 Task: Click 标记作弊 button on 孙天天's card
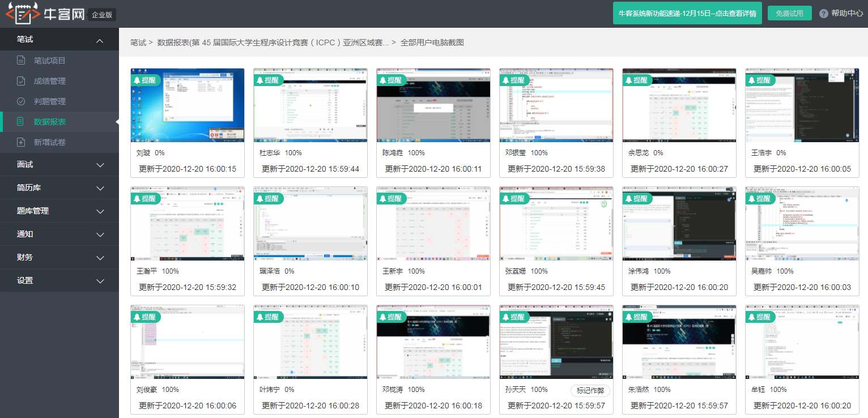click(x=590, y=390)
